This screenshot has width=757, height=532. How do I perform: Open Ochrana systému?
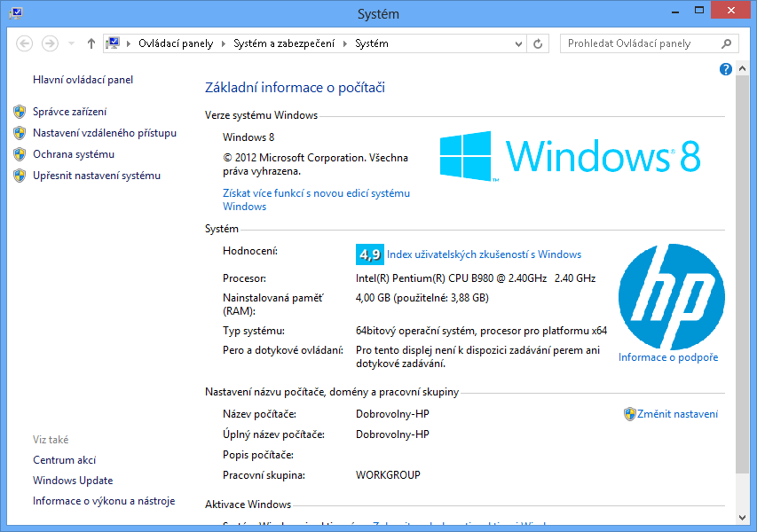pos(74,154)
